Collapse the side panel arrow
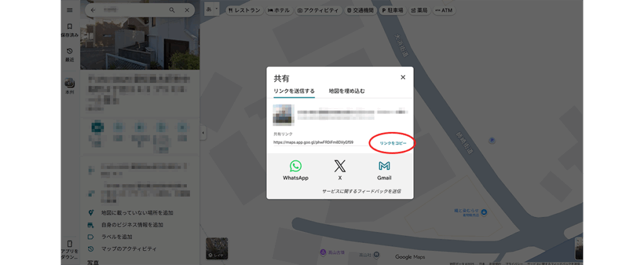Screen dimensions: 644x265 click(x=203, y=132)
